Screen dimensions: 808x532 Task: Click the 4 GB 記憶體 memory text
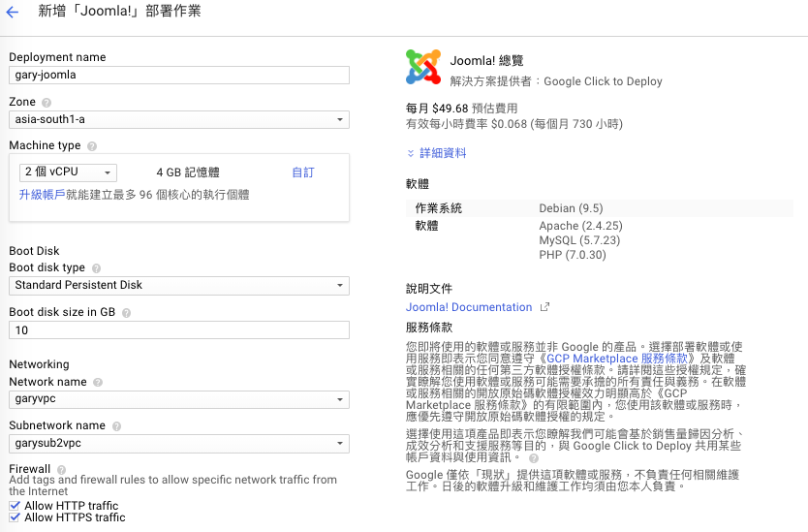188,172
